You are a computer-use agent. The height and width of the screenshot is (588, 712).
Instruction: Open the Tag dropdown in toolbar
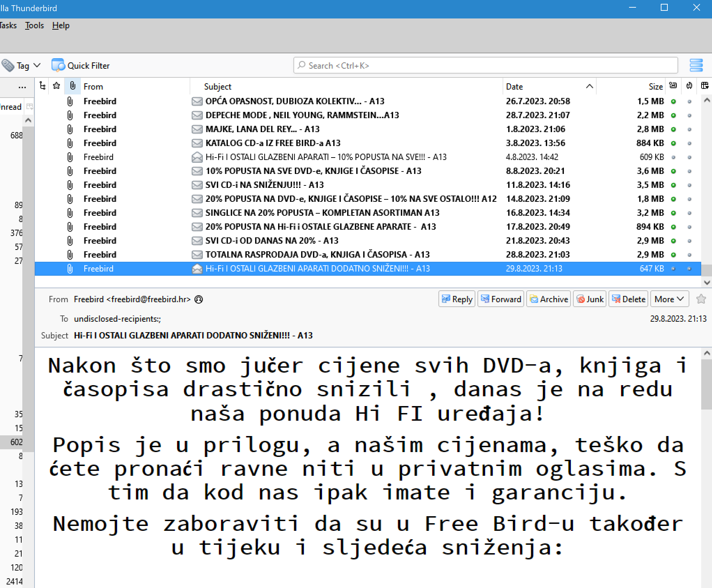coord(21,66)
